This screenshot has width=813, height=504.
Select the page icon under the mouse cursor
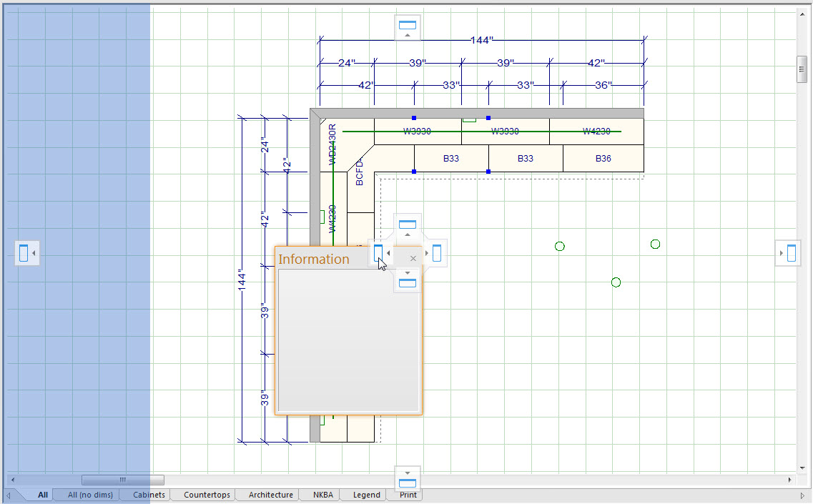point(378,253)
